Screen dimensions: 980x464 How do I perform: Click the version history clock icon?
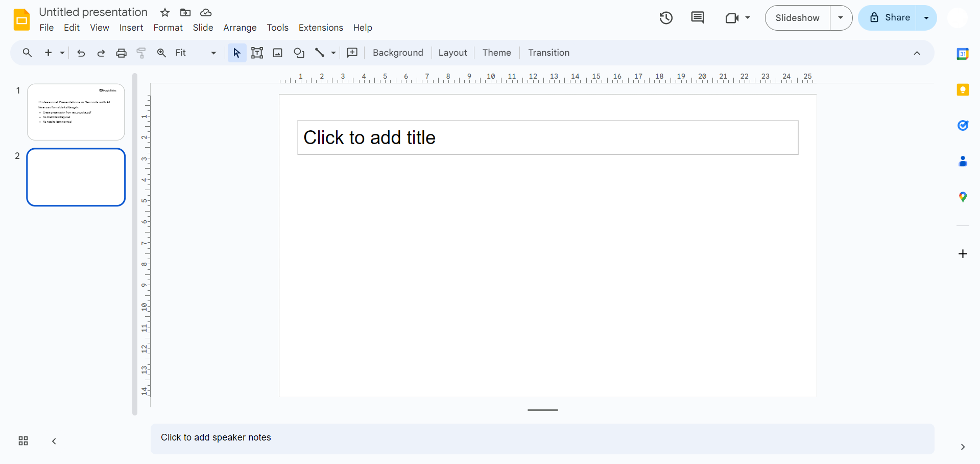(x=666, y=18)
